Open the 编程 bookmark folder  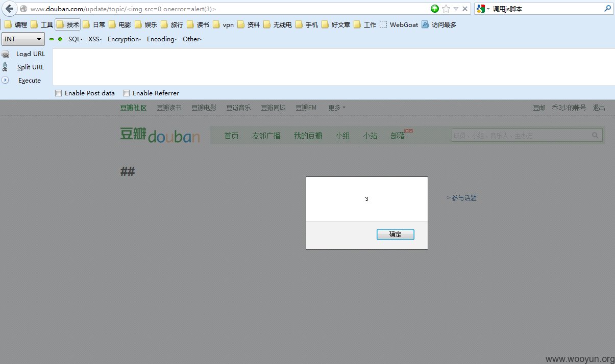point(16,24)
